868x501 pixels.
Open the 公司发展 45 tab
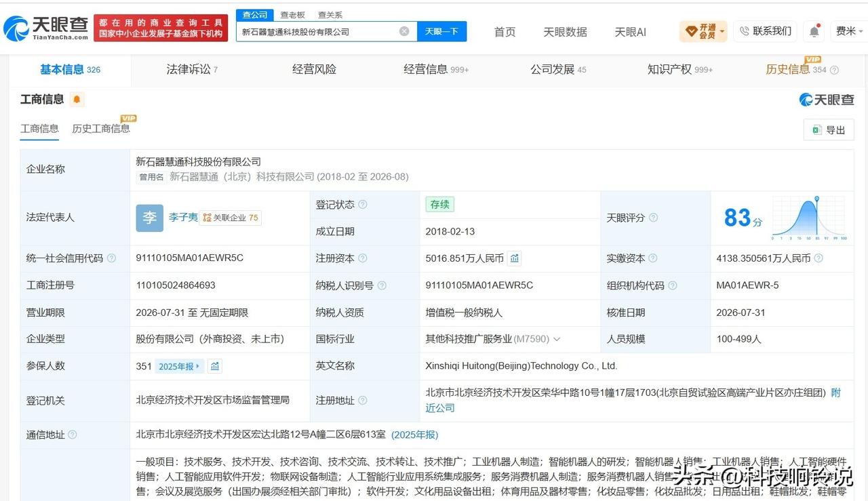click(x=558, y=70)
